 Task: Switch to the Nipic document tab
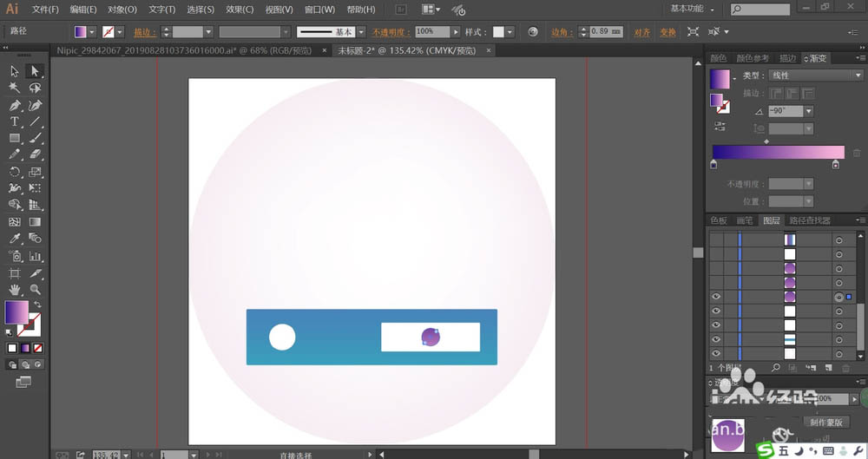tap(184, 50)
